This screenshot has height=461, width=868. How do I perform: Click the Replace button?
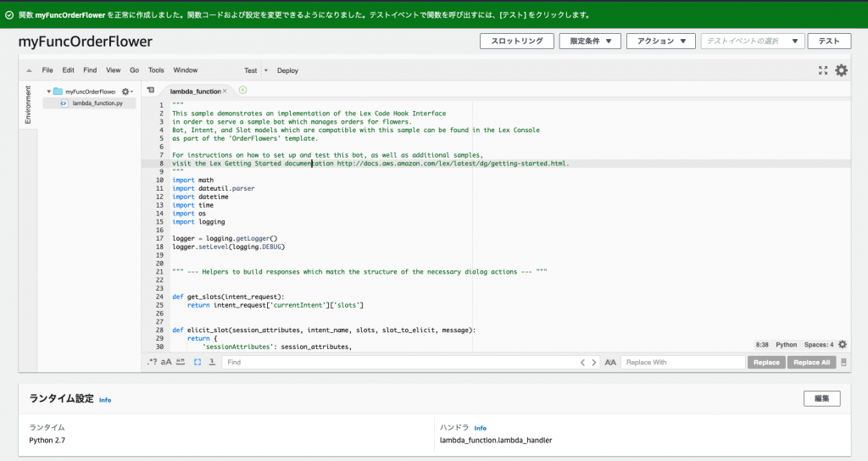click(766, 363)
